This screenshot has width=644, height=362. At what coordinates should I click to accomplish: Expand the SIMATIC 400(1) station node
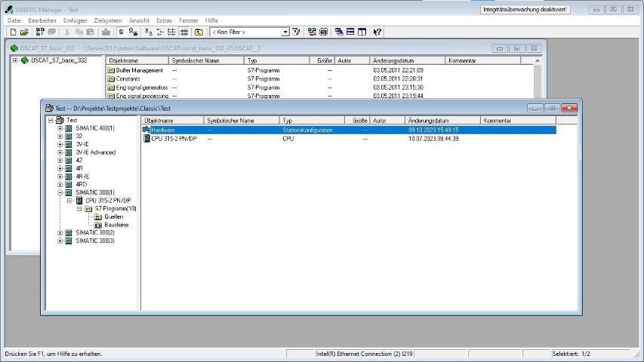pos(60,128)
